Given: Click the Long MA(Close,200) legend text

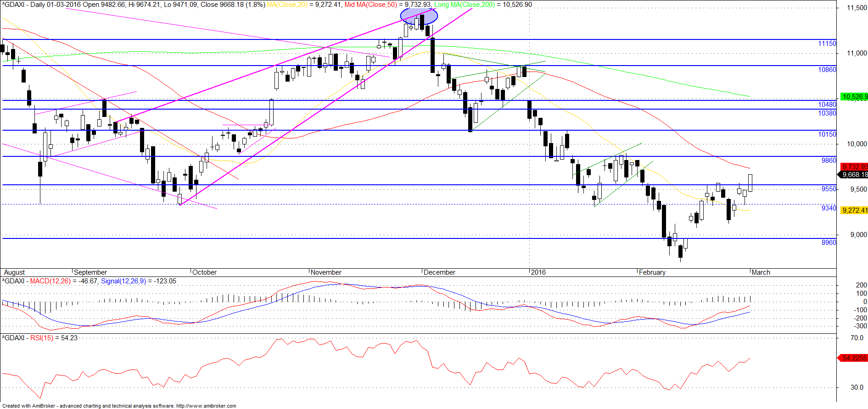Looking at the screenshot, I should 465,5.
